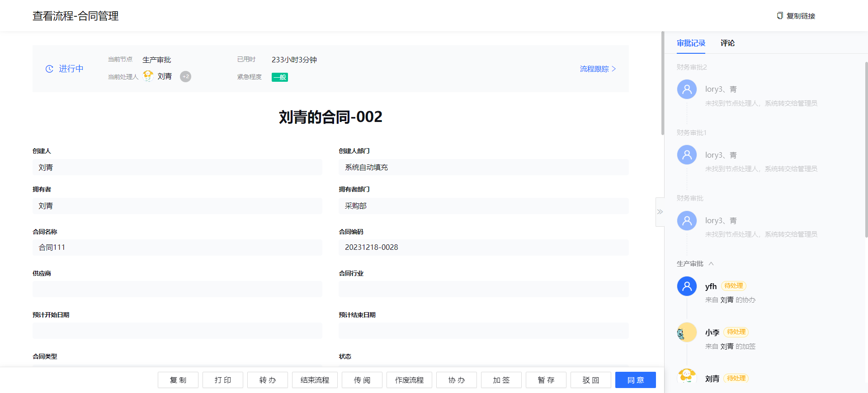Click the 233小时3分钟 elapsed time

294,60
